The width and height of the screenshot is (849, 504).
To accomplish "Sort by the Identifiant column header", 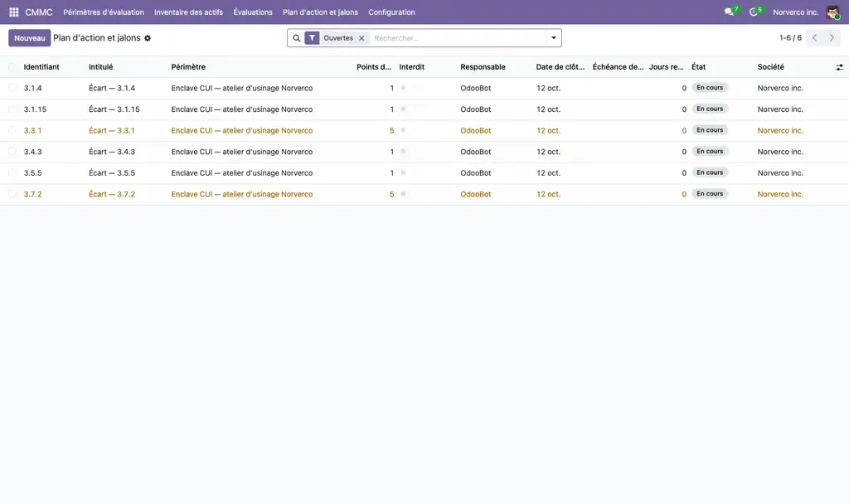I will [x=41, y=67].
